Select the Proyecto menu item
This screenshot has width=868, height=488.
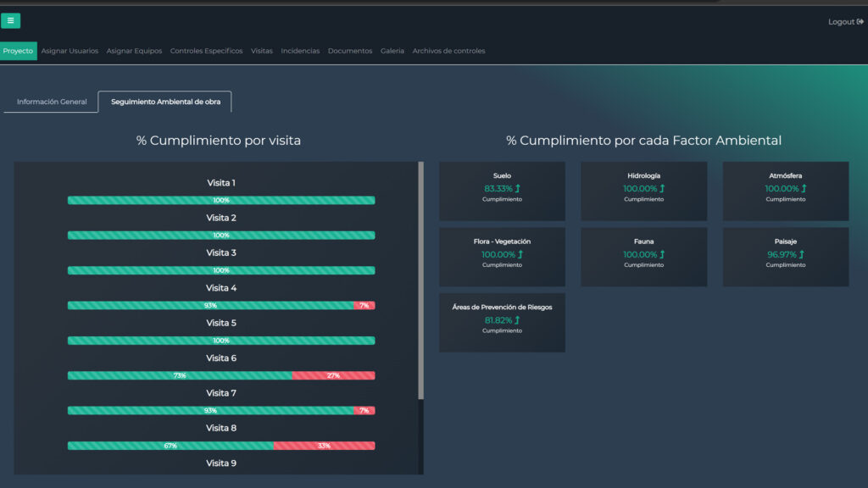(x=19, y=51)
